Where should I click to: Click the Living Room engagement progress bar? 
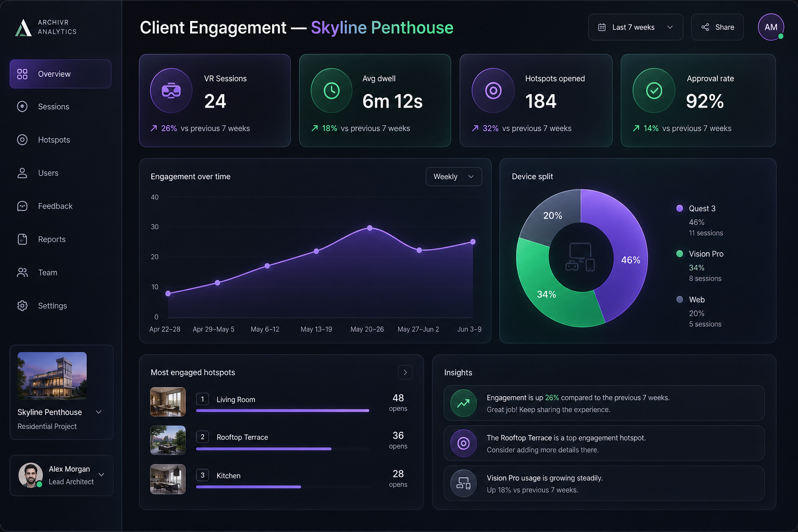[x=283, y=410]
